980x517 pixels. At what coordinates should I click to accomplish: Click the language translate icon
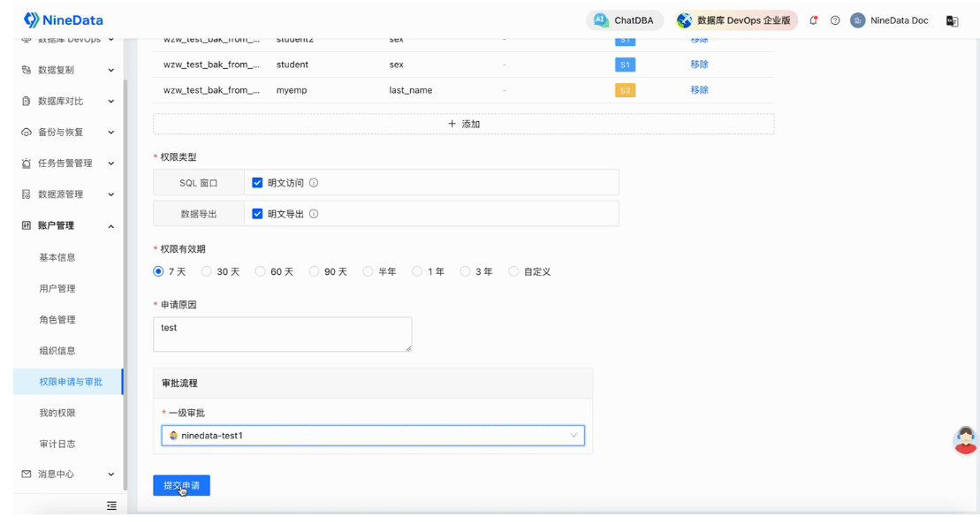(x=952, y=21)
